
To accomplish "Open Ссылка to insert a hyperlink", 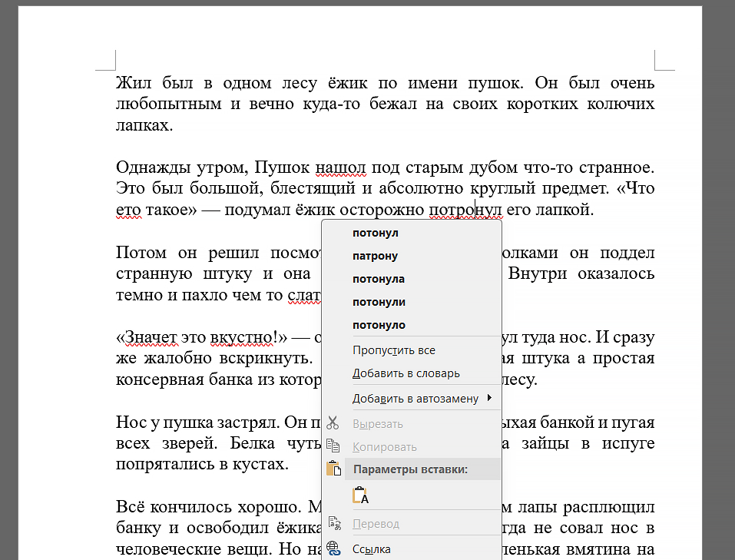I will 371,548.
